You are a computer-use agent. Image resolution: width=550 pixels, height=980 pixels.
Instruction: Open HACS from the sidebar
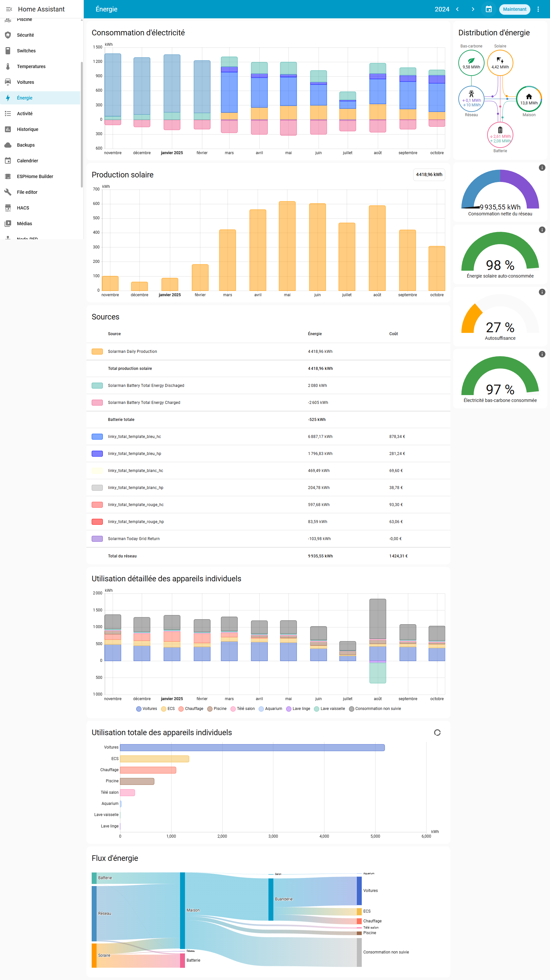23,208
